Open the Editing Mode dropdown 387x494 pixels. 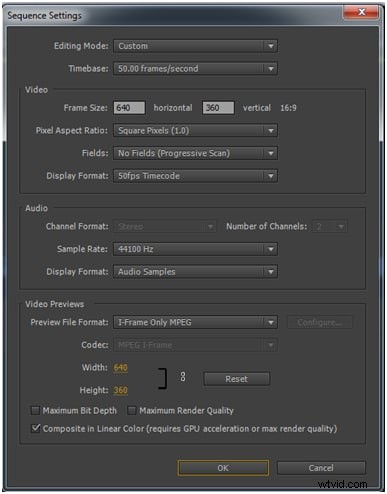click(195, 46)
